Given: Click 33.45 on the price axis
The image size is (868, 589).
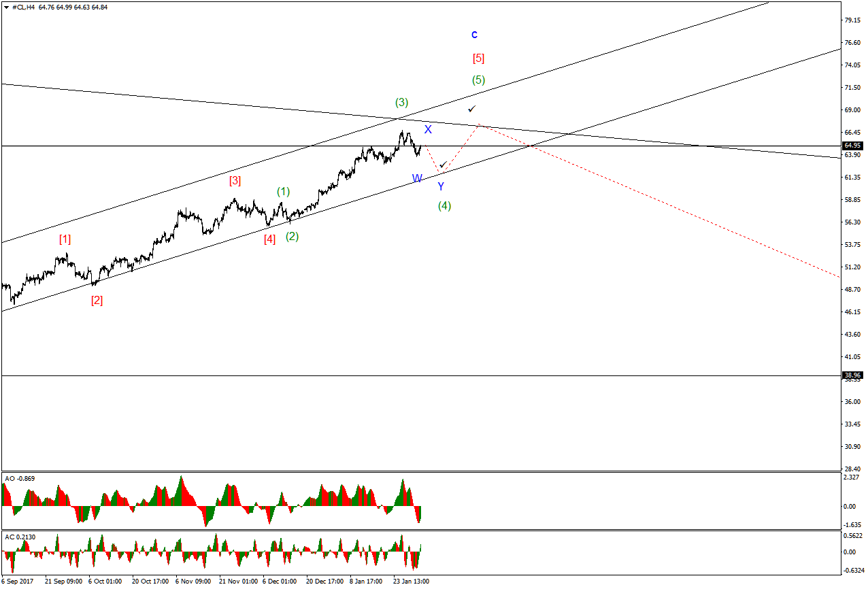Looking at the screenshot, I should coord(853,424).
